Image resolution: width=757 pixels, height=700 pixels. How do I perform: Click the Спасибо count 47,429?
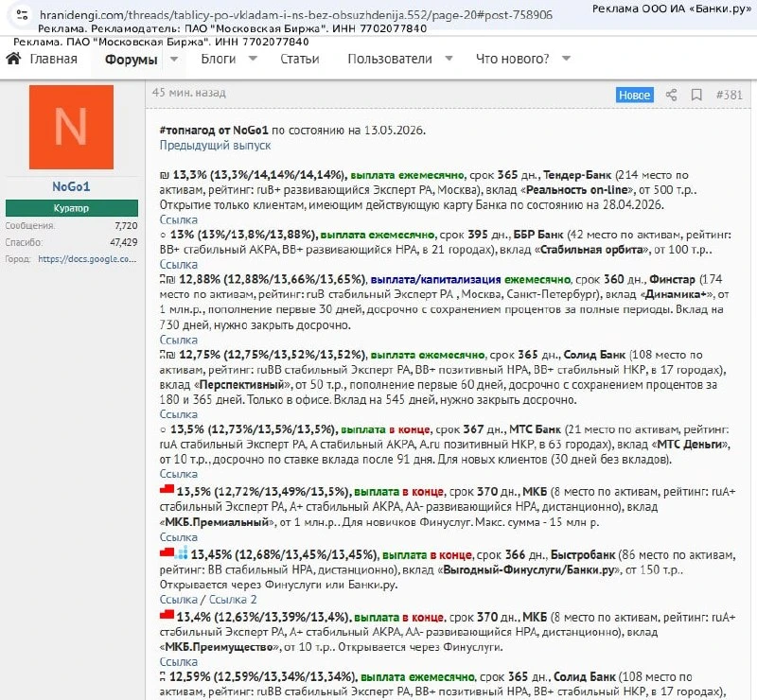124,242
